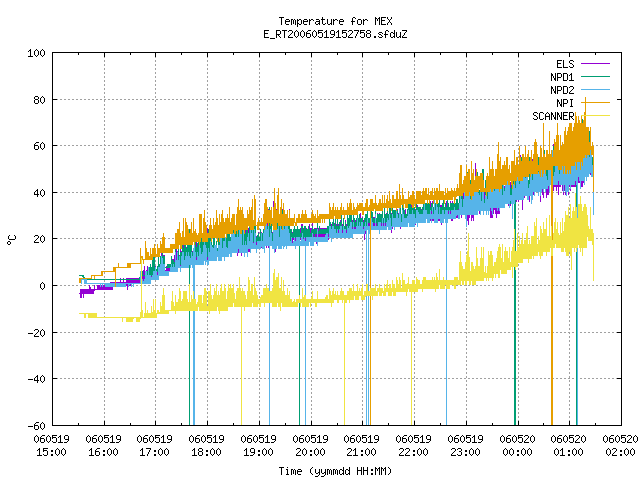Image resolution: width=640 pixels, height=480 pixels.
Task: Click the x-axis tick label 060519 17:00
Action: [155, 446]
